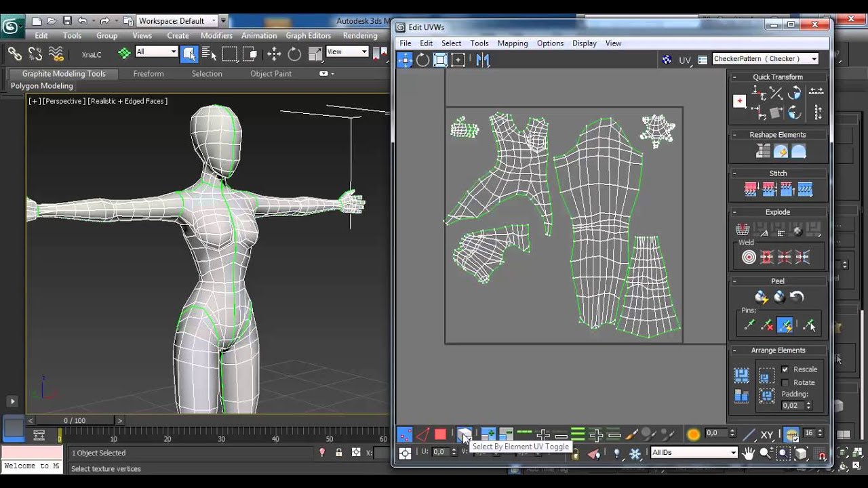Open Mapping menu in Edit UVWs
The height and width of the screenshot is (488, 868).
(x=512, y=43)
